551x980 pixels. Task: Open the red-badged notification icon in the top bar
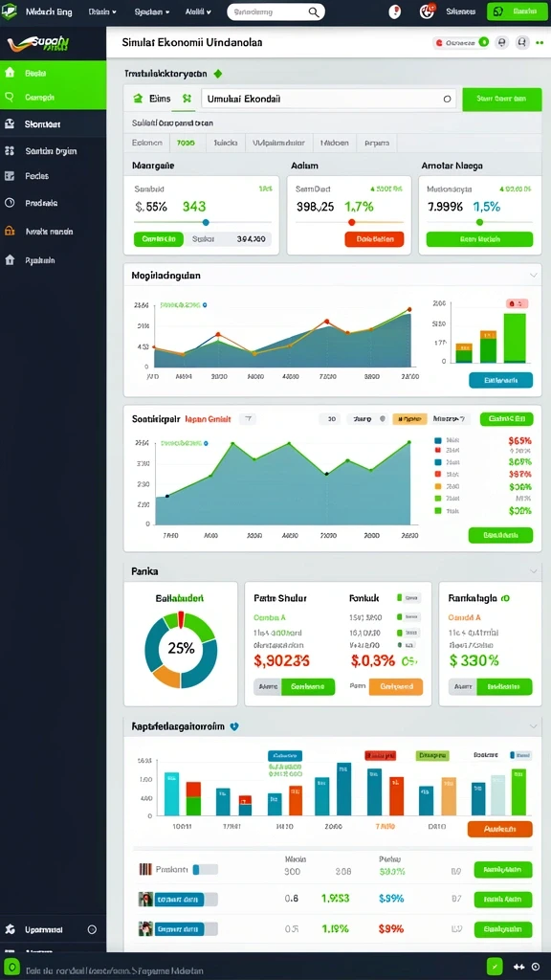click(428, 11)
